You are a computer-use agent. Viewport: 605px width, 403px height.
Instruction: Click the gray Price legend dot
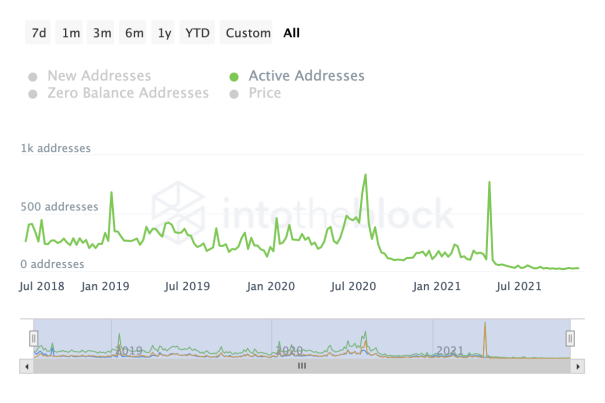pyautogui.click(x=234, y=94)
